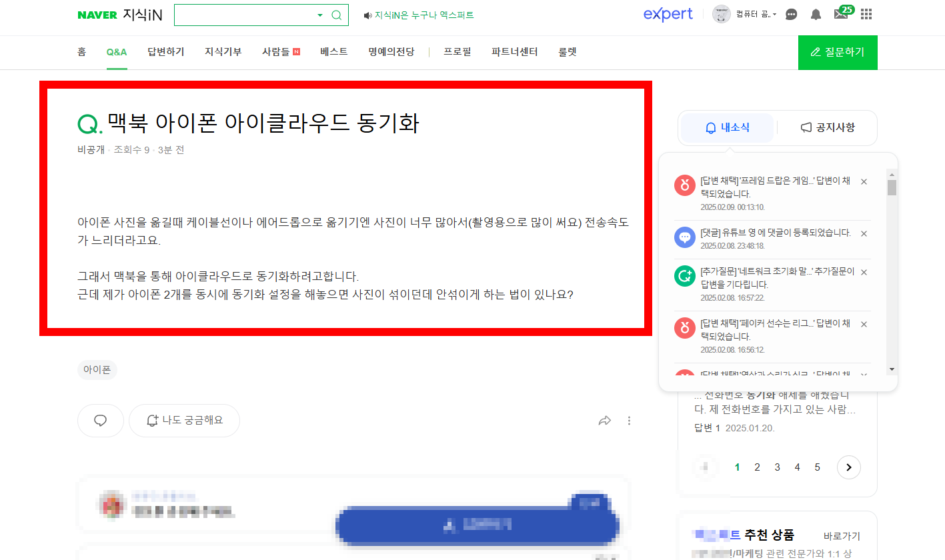Click the search text field
The height and width of the screenshot is (560, 945).
click(243, 15)
